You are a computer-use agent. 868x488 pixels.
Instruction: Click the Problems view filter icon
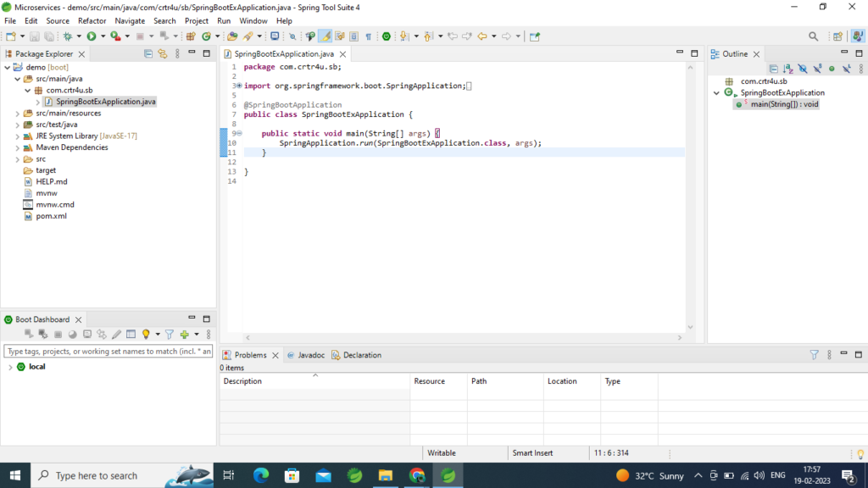point(815,355)
